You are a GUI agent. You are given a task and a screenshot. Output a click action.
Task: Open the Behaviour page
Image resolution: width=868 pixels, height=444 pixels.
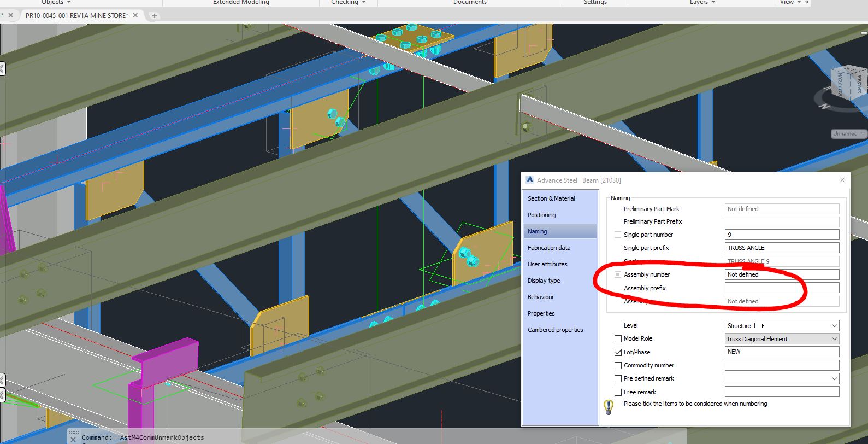[560, 297]
